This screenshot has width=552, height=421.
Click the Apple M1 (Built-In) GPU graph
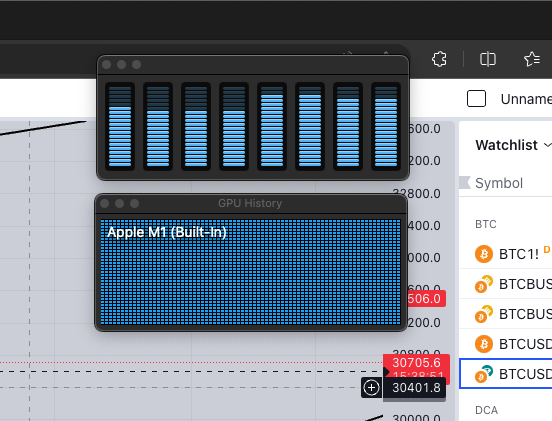click(x=251, y=271)
